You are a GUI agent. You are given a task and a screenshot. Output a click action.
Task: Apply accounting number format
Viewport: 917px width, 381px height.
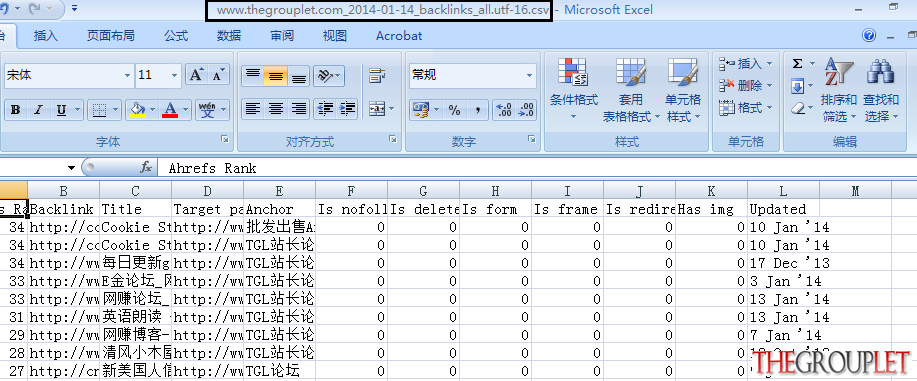[420, 110]
